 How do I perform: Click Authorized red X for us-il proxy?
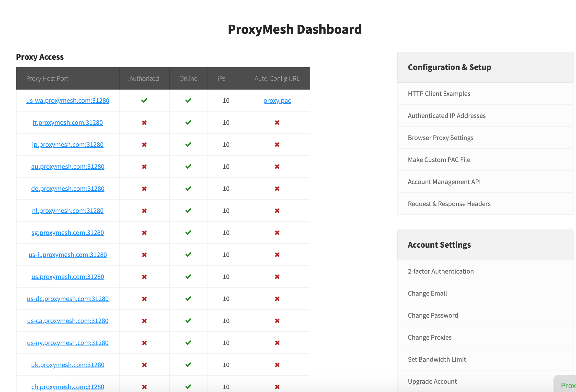[144, 255]
